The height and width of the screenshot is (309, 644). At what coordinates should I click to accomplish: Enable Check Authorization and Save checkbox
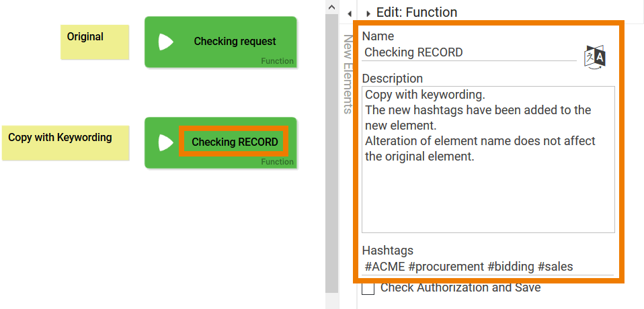(x=368, y=288)
